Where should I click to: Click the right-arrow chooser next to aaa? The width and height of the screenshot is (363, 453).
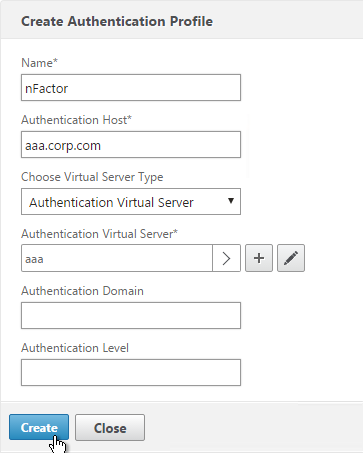(226, 258)
